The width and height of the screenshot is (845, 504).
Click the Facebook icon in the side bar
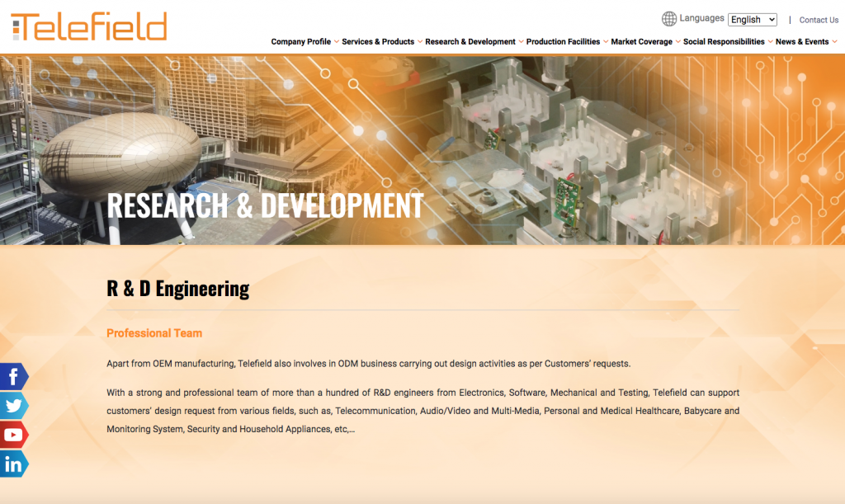[14, 377]
